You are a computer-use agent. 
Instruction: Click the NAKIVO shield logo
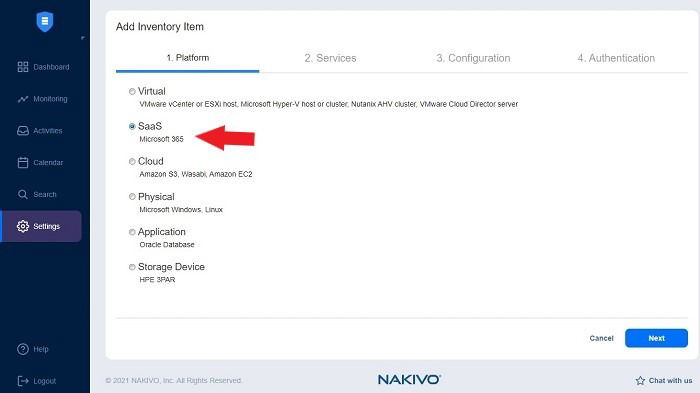point(45,22)
